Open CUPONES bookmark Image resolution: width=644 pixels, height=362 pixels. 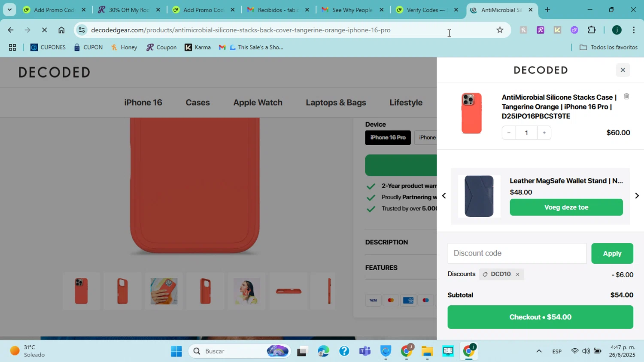click(x=48, y=48)
